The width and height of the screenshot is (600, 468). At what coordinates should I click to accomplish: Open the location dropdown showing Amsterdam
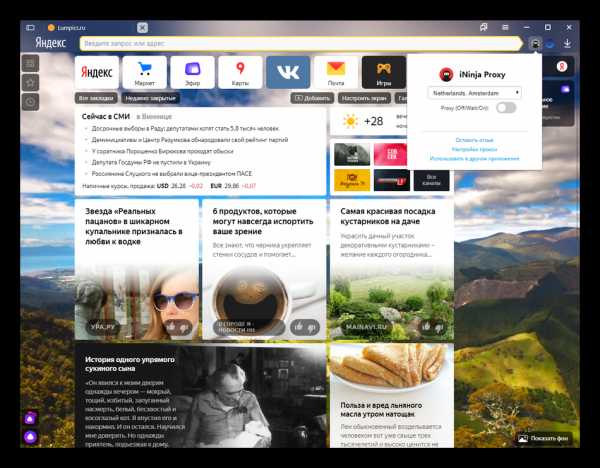[474, 93]
